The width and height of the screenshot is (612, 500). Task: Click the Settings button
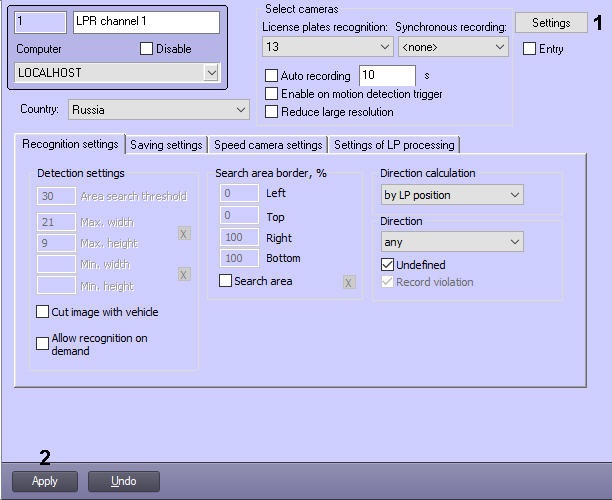point(551,23)
